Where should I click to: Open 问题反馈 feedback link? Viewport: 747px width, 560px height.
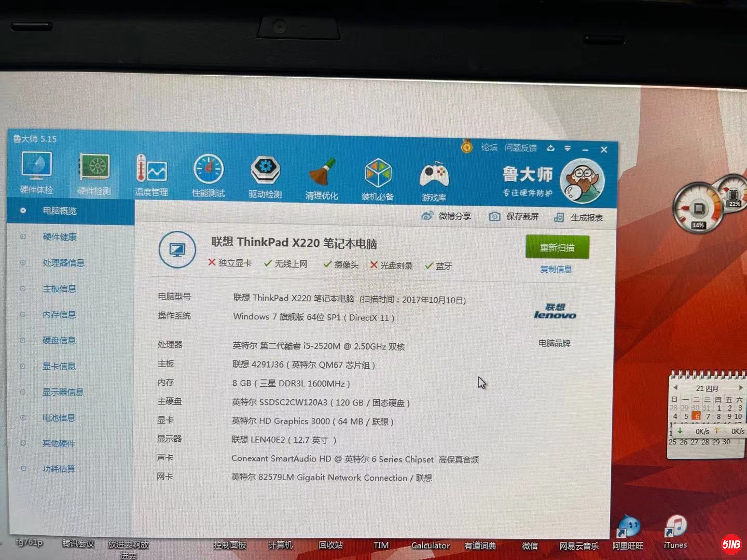coord(521,148)
